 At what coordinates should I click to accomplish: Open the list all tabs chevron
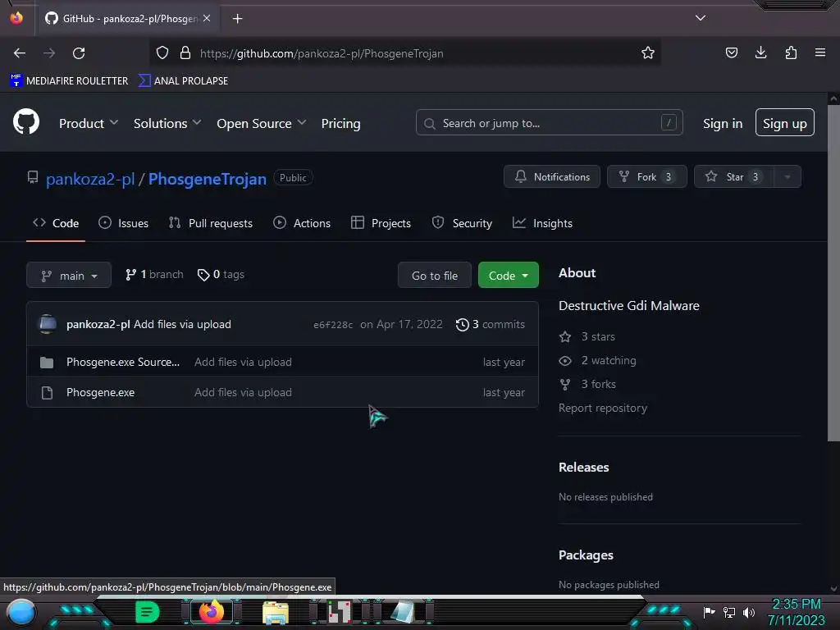coord(701,18)
